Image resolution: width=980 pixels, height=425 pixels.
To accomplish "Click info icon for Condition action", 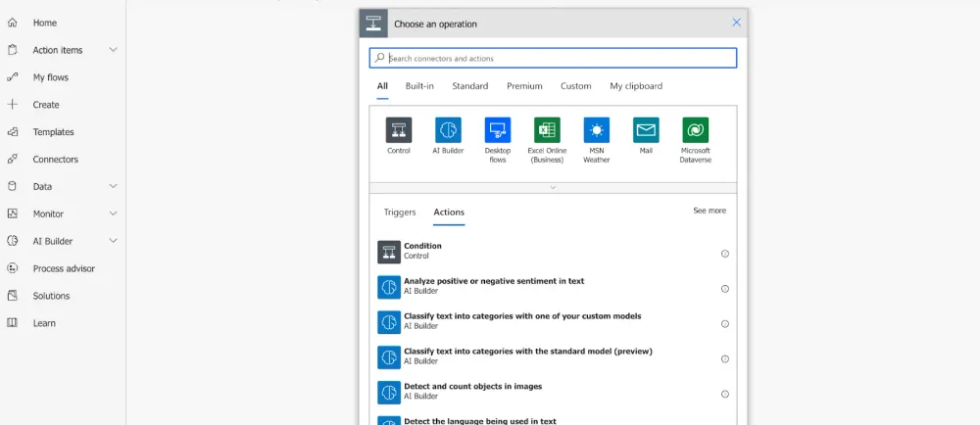I will (x=725, y=254).
